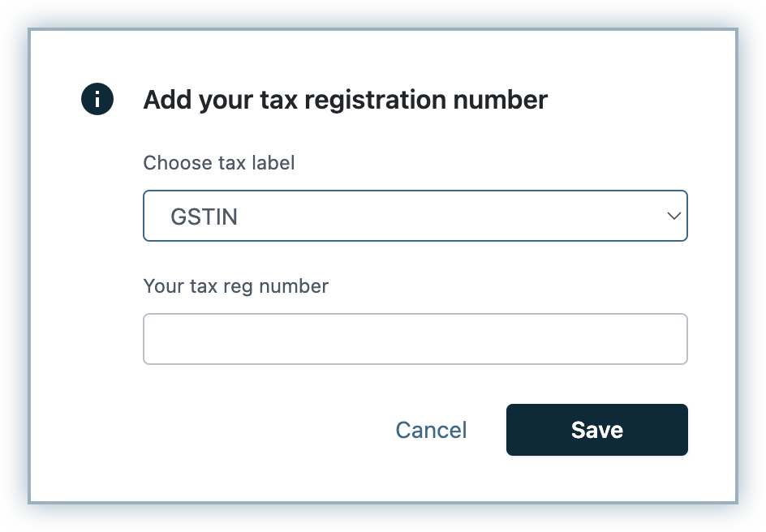Focus the tax reg number input field

tap(415, 339)
